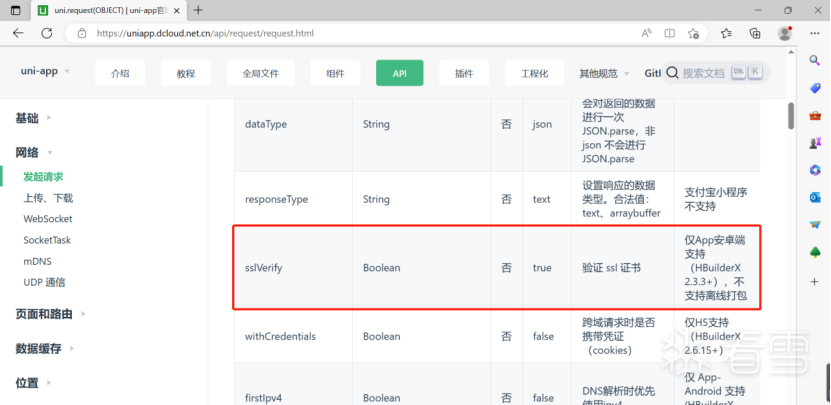This screenshot has height=405, width=831.
Task: Open a new tab with plus
Action: [198, 10]
